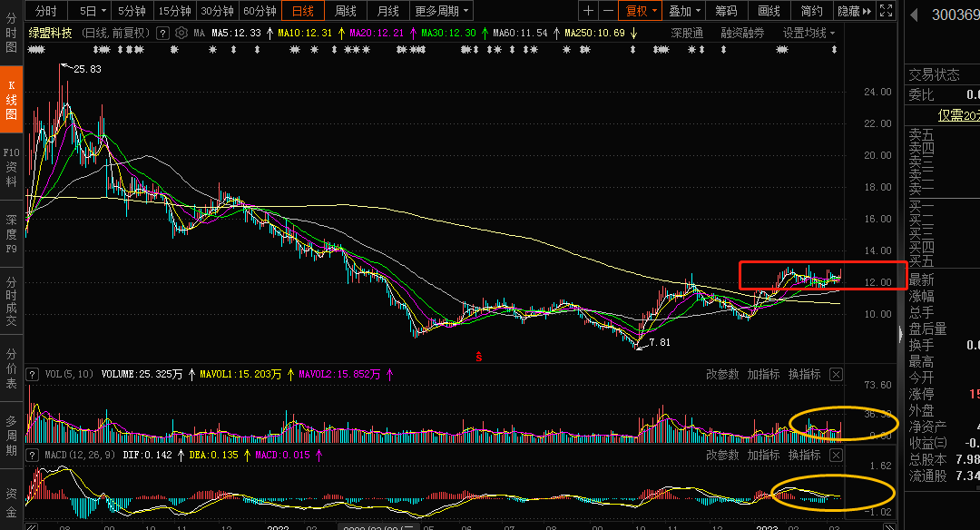Open 分价表 in the left sidebar
Screen dimensions: 980x530
[x=11, y=369]
